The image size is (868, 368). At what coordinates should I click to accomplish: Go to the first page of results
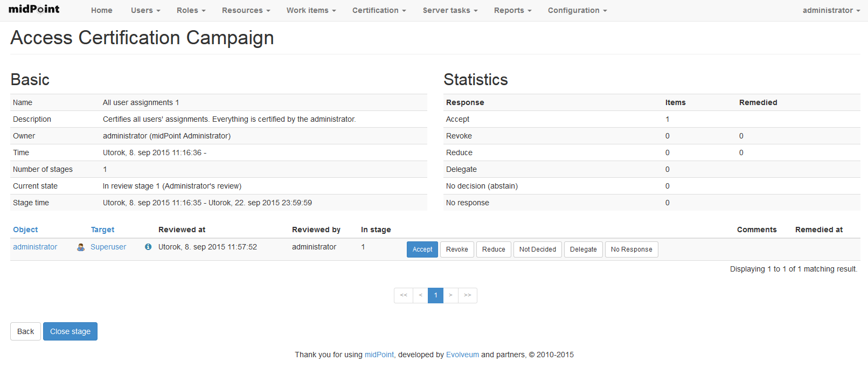tap(404, 295)
